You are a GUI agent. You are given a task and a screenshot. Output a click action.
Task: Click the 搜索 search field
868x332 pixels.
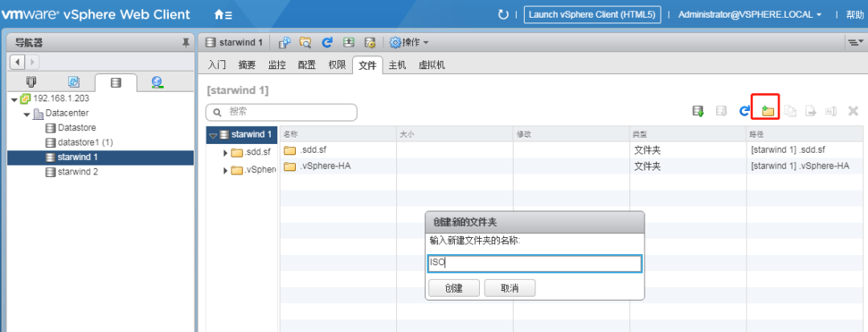pyautogui.click(x=281, y=112)
